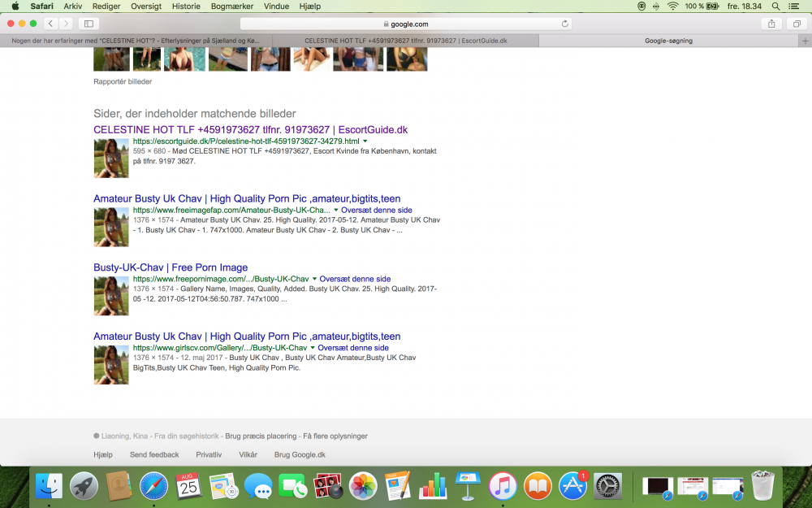Go back with the Safari back arrow

pyautogui.click(x=50, y=24)
